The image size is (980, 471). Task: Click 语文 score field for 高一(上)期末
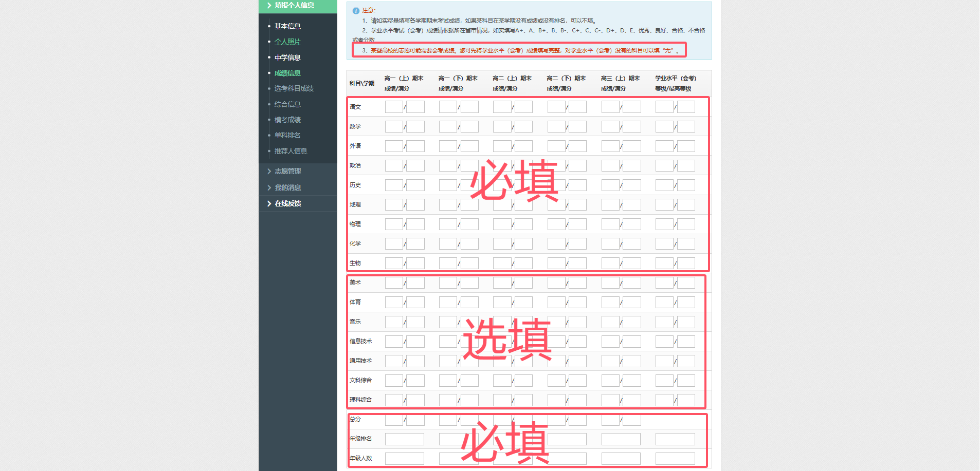tap(394, 107)
